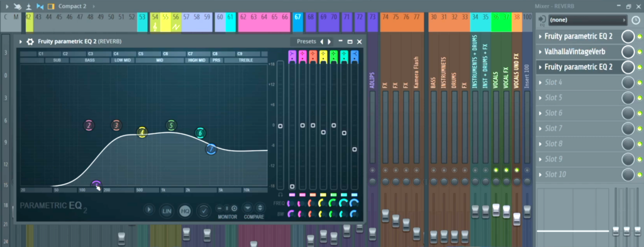
Task: Go to the next preset with the right arrow
Action: click(329, 42)
